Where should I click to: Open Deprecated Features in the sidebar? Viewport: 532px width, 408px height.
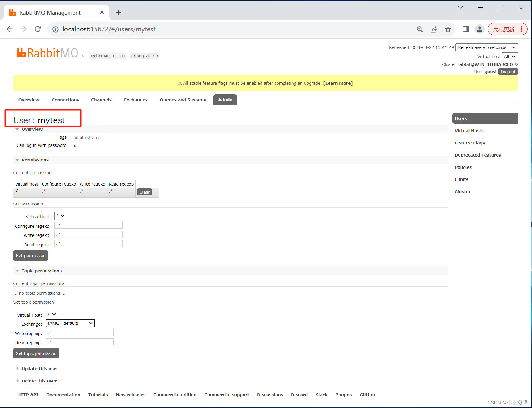click(x=478, y=155)
